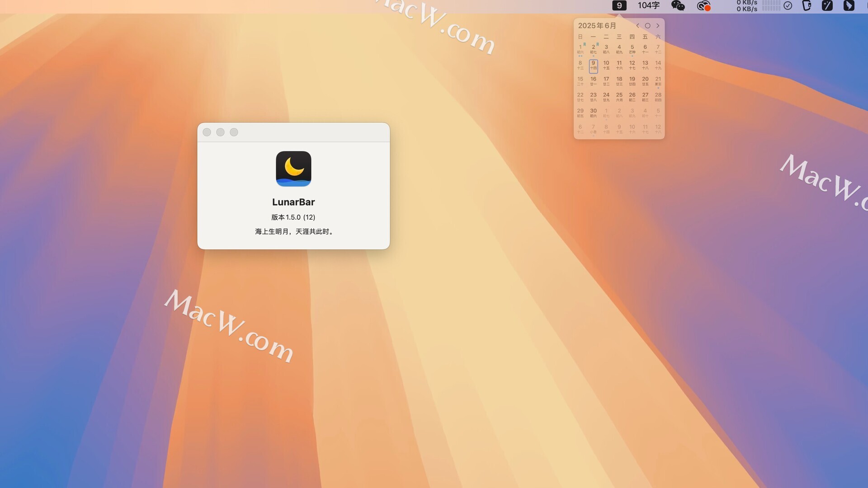The width and height of the screenshot is (868, 488).
Task: Select date 20 廿五 in the calendar
Action: click(645, 81)
